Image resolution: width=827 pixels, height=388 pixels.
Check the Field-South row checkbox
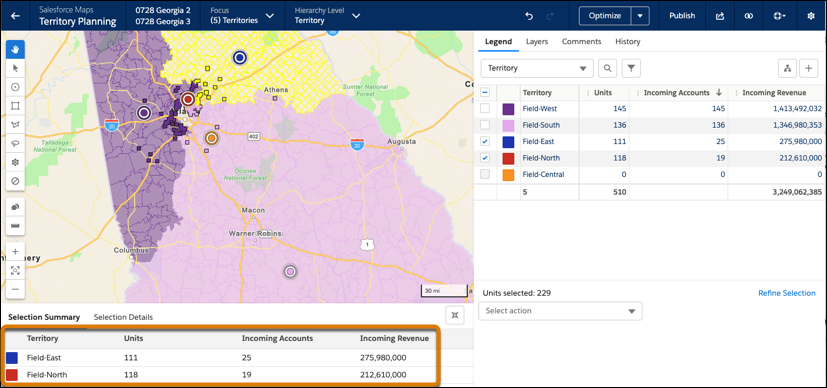485,125
